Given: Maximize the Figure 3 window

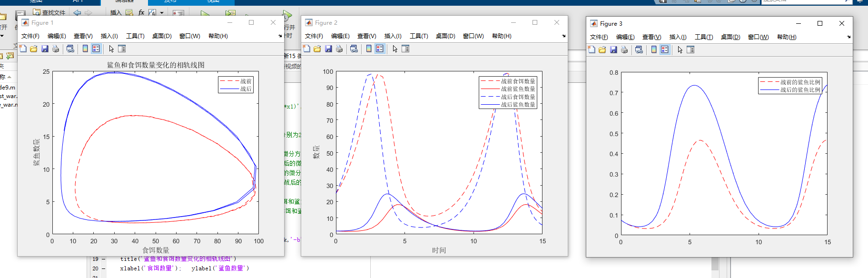Looking at the screenshot, I should tap(820, 23).
